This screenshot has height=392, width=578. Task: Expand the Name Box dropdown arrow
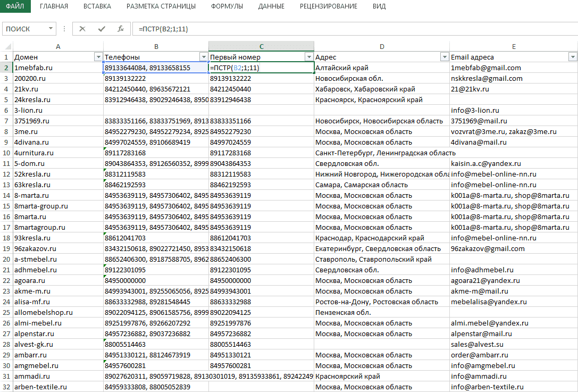click(51, 29)
